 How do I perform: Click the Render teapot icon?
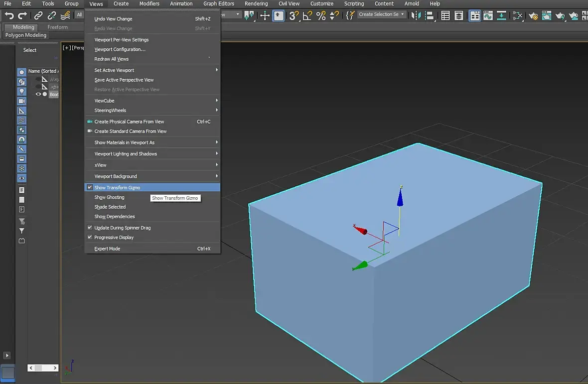pos(560,15)
